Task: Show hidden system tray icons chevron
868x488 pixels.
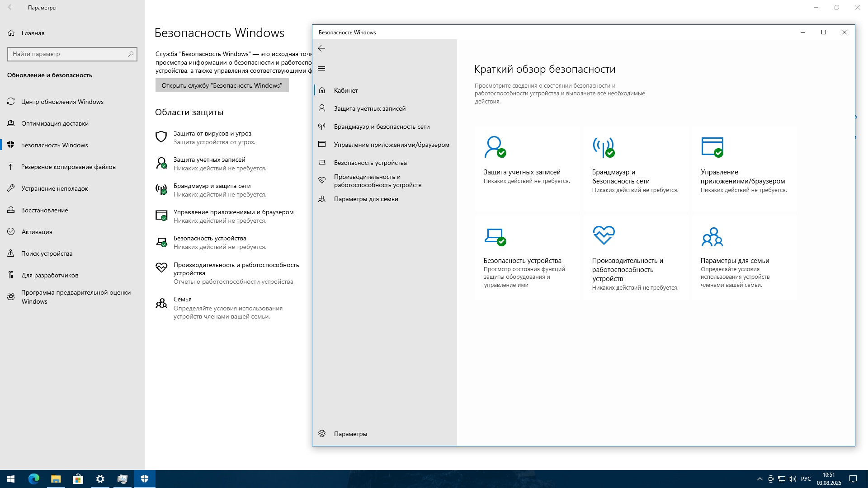Action: click(759, 479)
